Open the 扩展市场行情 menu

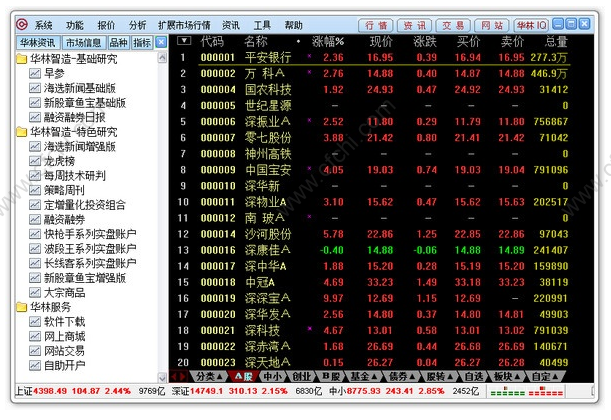pos(184,25)
